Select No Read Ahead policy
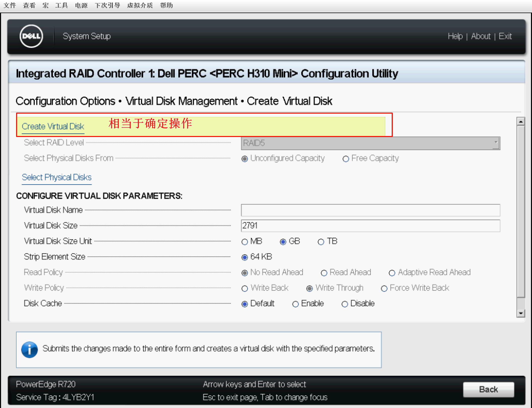Viewport: 532px width, 408px height. point(245,273)
